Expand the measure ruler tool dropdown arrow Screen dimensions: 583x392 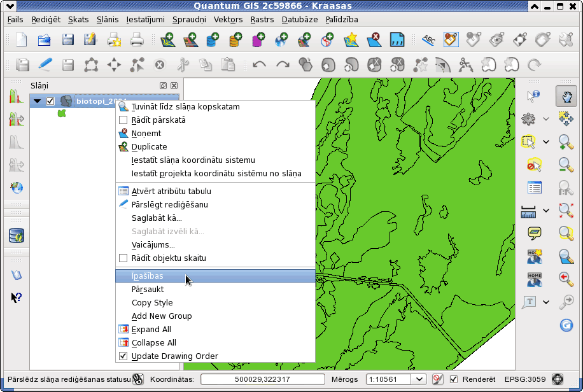click(x=546, y=211)
